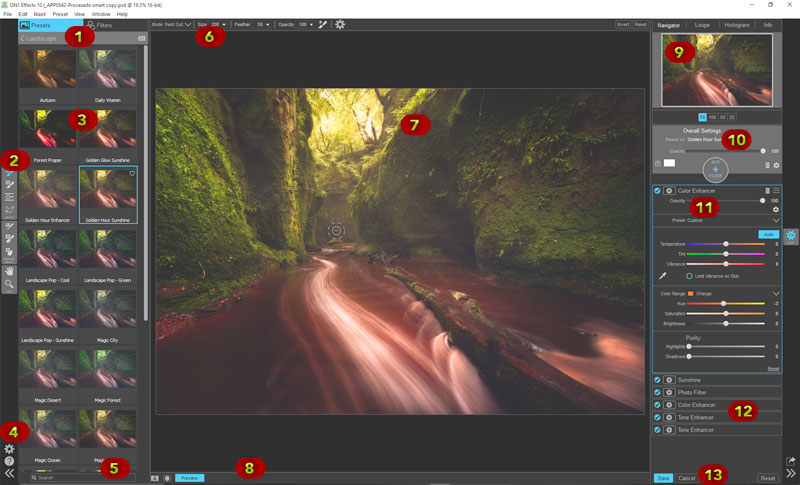Open help question mark icon bottom-left

[9, 462]
